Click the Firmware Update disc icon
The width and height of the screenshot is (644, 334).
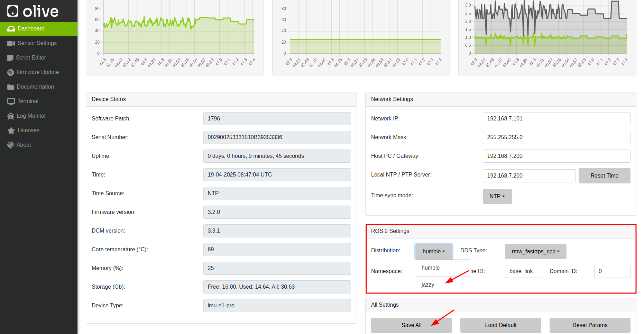[11, 72]
